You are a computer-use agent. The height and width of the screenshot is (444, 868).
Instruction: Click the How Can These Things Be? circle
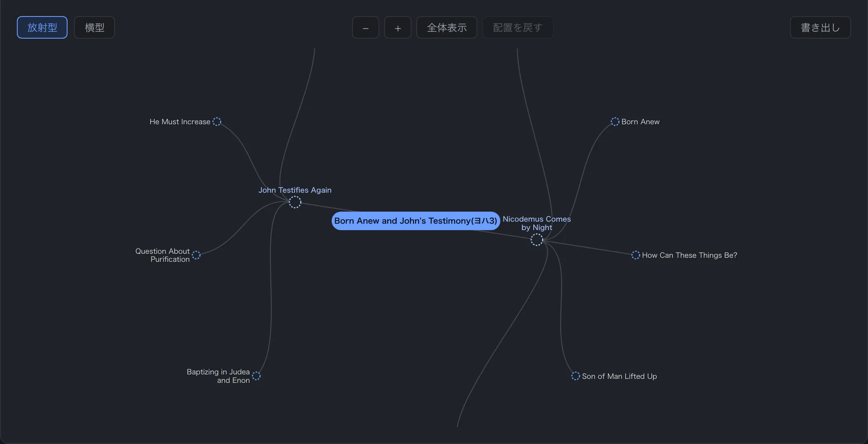point(635,255)
